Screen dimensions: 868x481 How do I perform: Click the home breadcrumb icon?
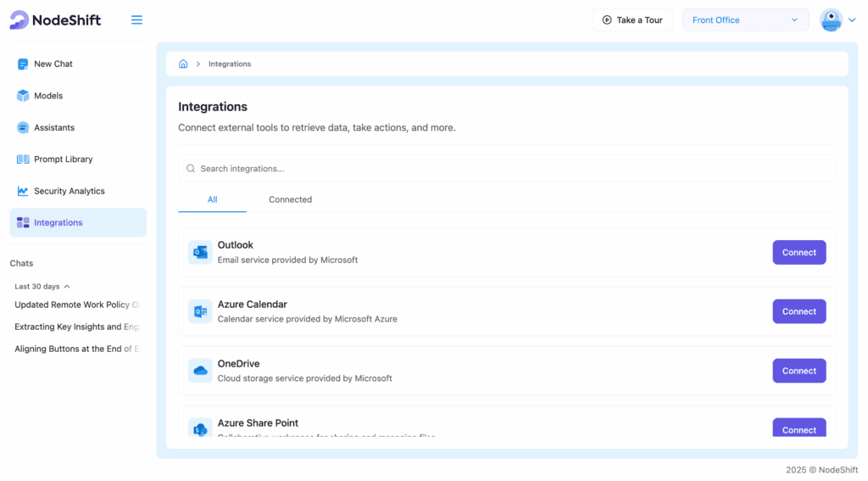(183, 64)
